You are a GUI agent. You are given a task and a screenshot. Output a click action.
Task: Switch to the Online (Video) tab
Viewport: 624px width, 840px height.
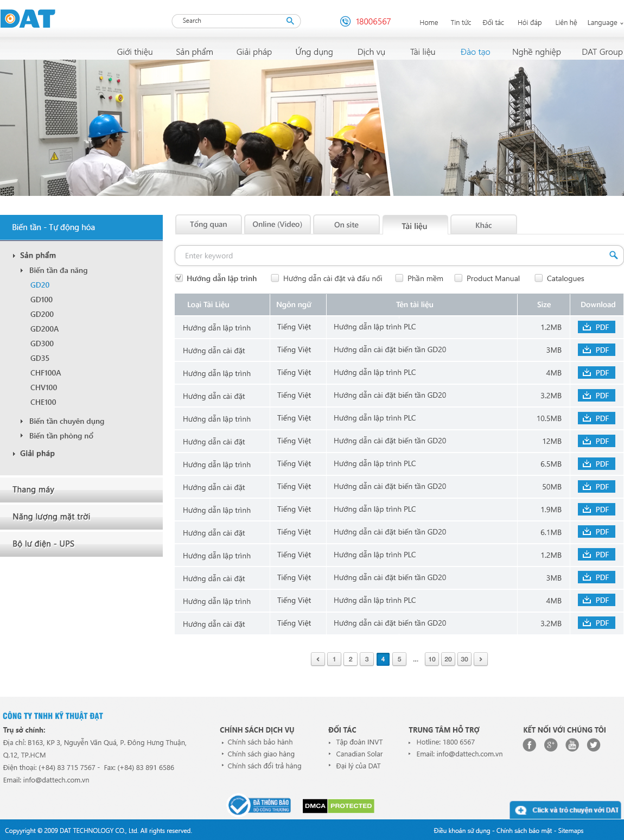277,225
